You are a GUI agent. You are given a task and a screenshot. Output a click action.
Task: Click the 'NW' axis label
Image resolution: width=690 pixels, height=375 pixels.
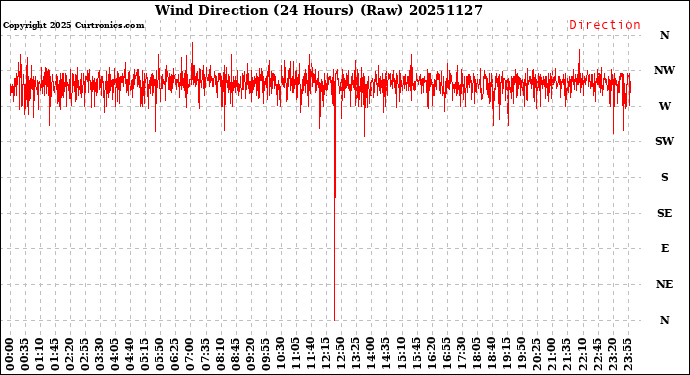tap(664, 70)
